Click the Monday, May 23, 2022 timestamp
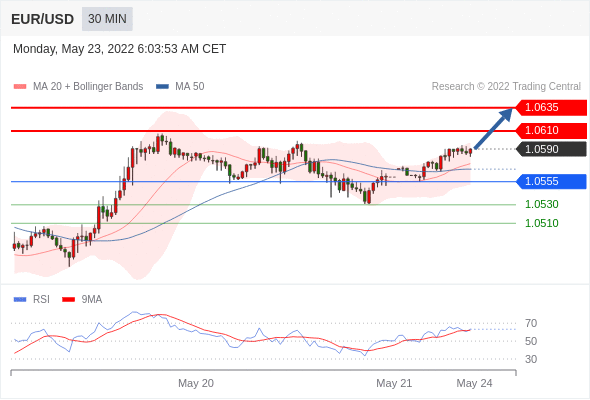This screenshot has height=400, width=590. point(120,49)
